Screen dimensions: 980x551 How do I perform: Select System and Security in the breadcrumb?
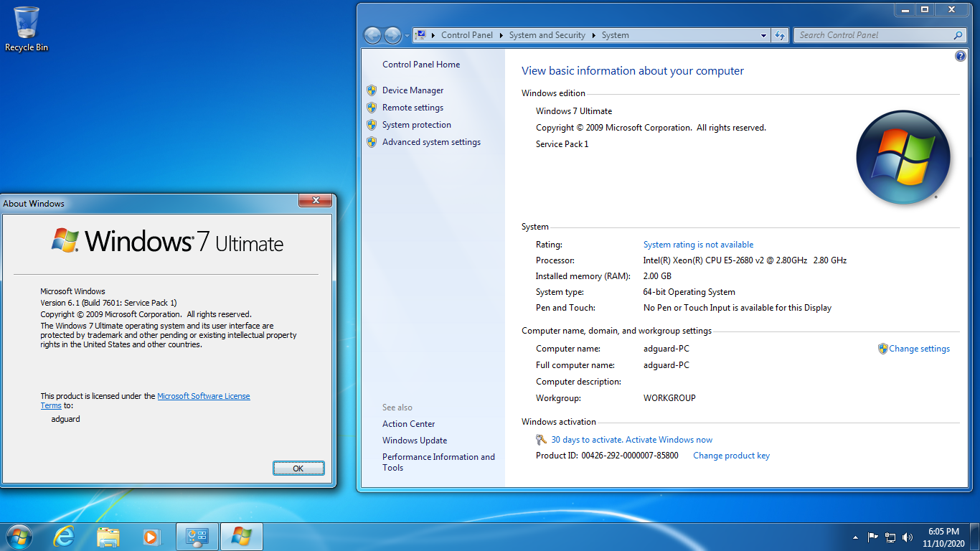[x=547, y=35]
